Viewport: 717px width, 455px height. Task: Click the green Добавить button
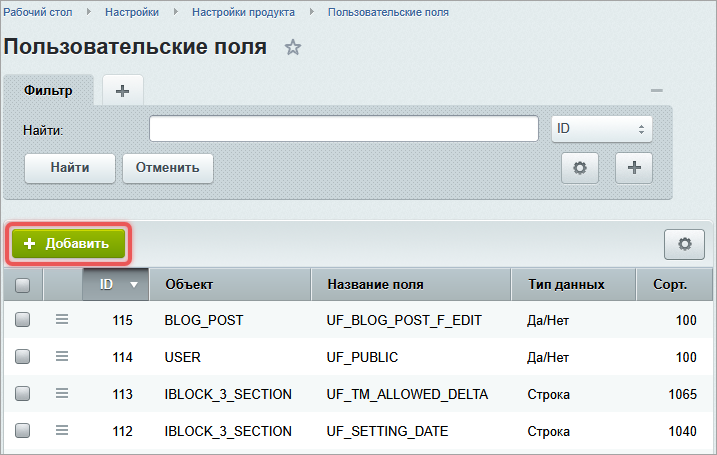(x=68, y=243)
